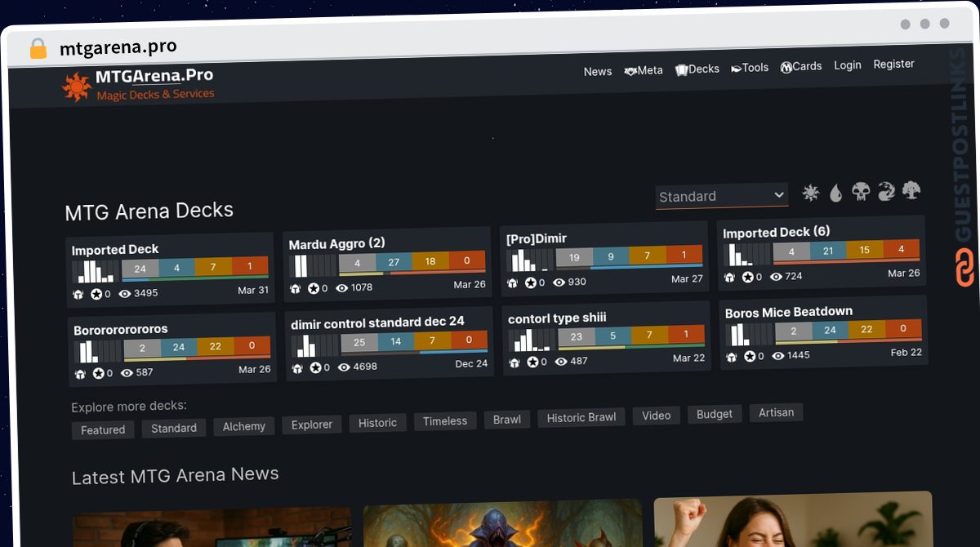Image resolution: width=980 pixels, height=547 pixels.
Task: Open the contorl type shiii deck
Action: coord(557,318)
